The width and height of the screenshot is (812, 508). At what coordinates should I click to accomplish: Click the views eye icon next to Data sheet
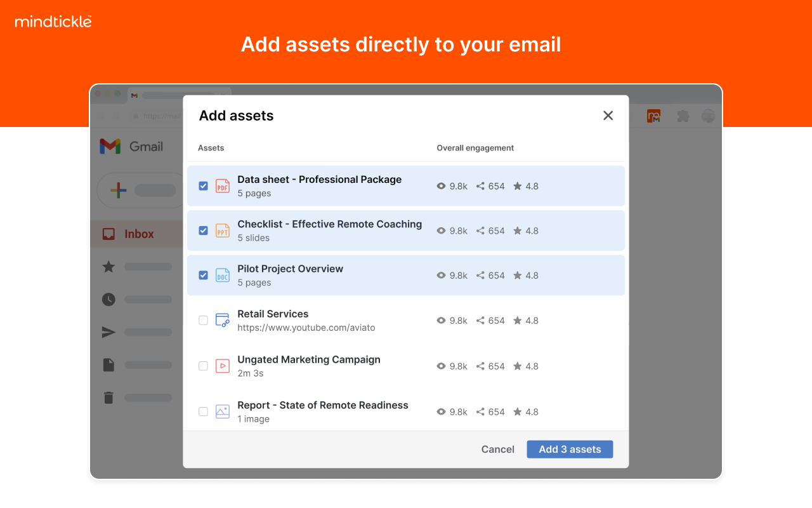[x=441, y=186]
